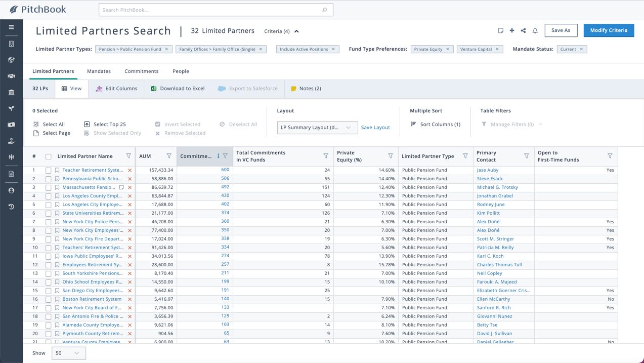The height and width of the screenshot is (363, 644).
Task: Switch to the Mandates tab
Action: point(99,71)
